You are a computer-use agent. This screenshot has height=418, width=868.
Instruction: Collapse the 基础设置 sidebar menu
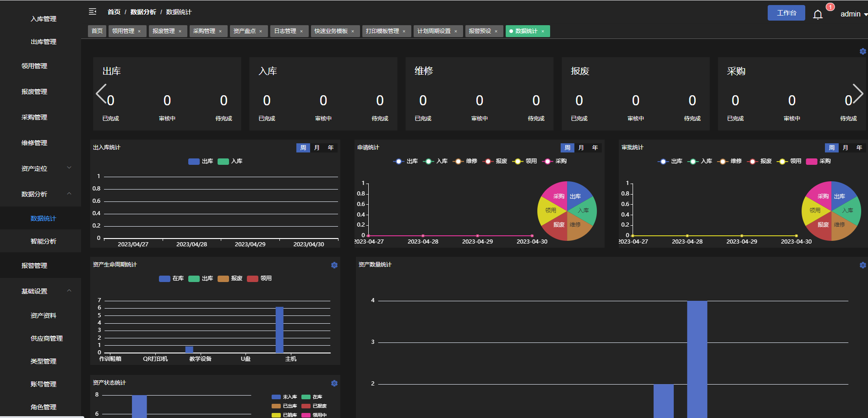(x=40, y=291)
